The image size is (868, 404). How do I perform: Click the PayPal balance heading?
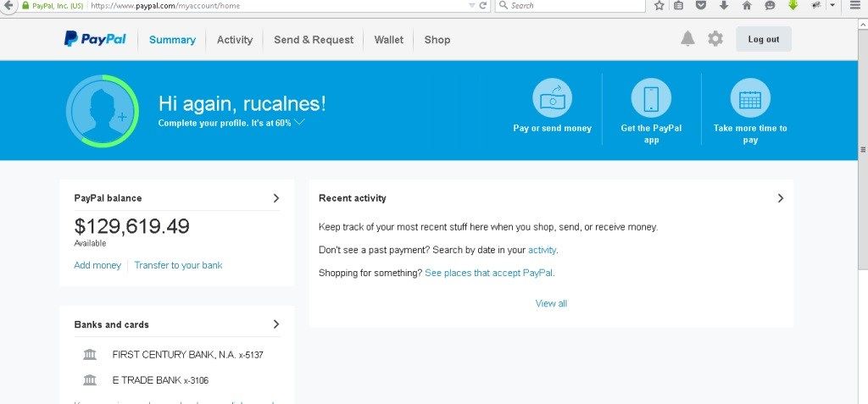tap(108, 198)
